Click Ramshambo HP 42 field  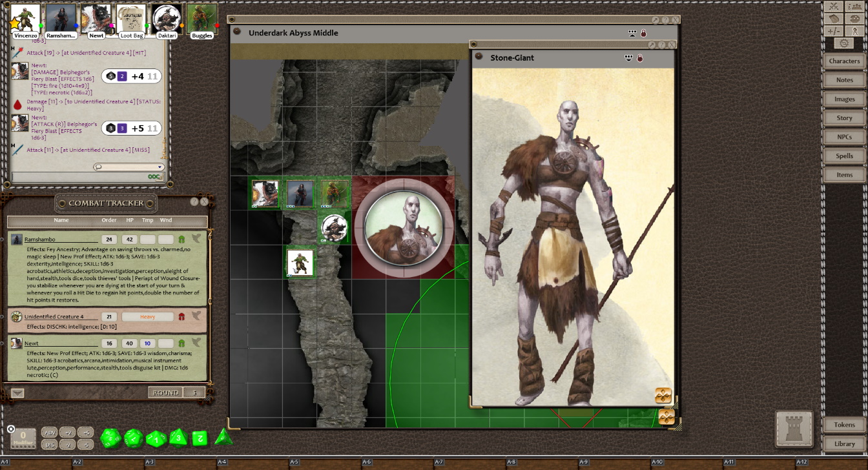129,240
